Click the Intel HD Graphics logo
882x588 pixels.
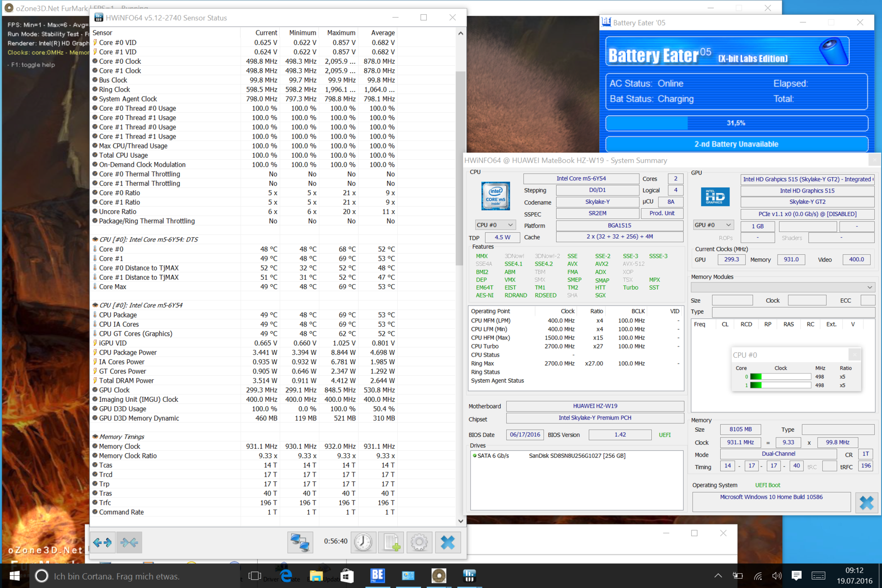[715, 196]
